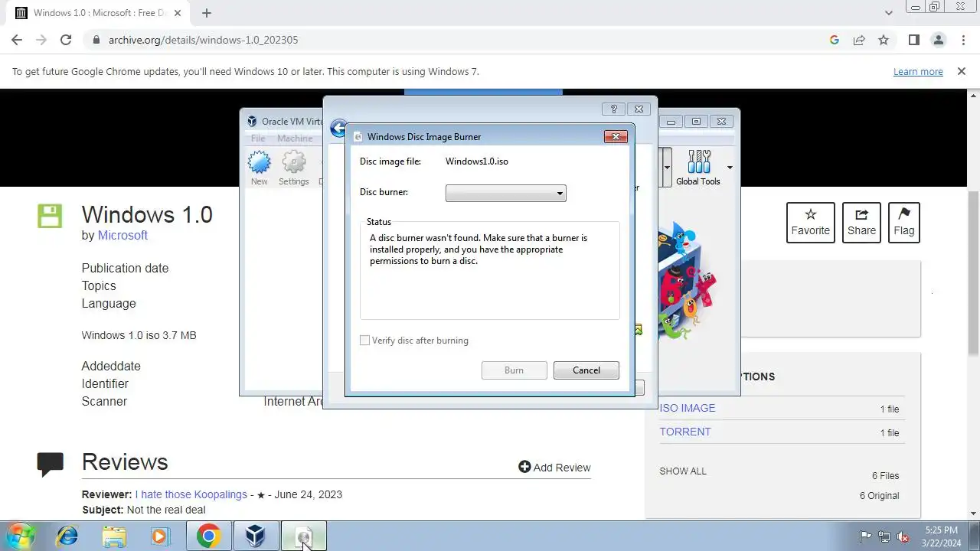The width and height of the screenshot is (980, 551).
Task: Click the muted volume tray icon
Action: pyautogui.click(x=903, y=536)
